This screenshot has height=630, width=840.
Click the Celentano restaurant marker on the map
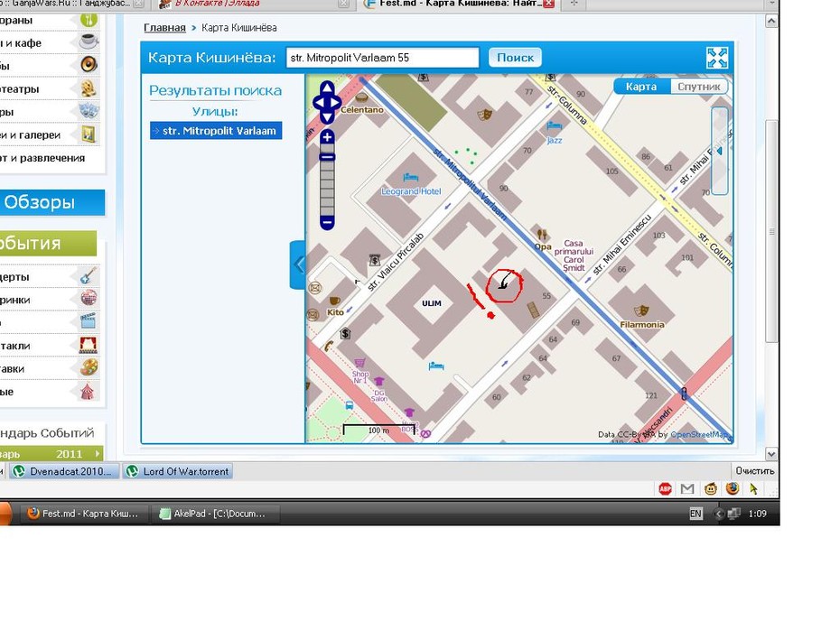(361, 98)
